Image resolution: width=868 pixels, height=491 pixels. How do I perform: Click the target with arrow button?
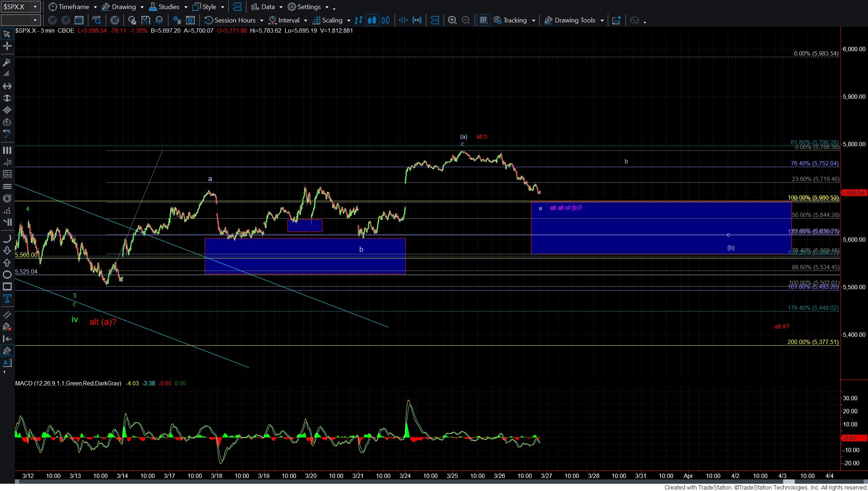coord(115,20)
